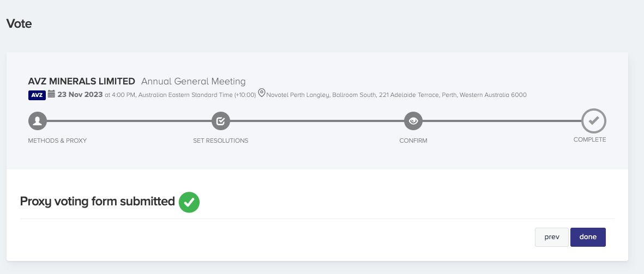Screen dimensions: 644x274
Task: Click the 23 Nov 2023 meeting date
Action: 80,94
